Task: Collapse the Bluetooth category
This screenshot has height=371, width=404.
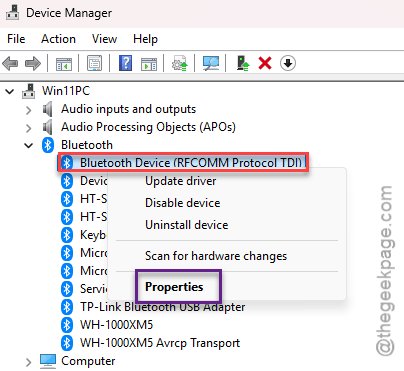Action: click(x=29, y=145)
